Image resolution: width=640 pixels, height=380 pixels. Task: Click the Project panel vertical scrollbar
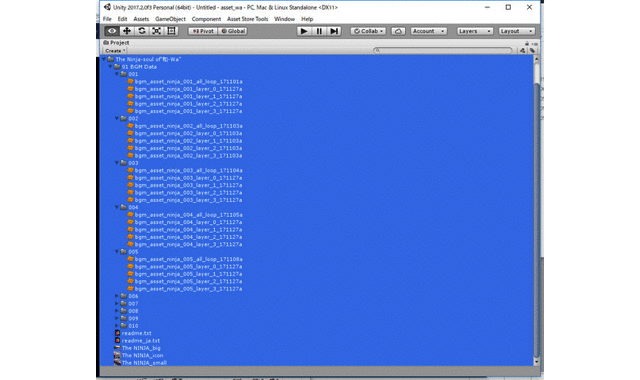tap(537, 220)
